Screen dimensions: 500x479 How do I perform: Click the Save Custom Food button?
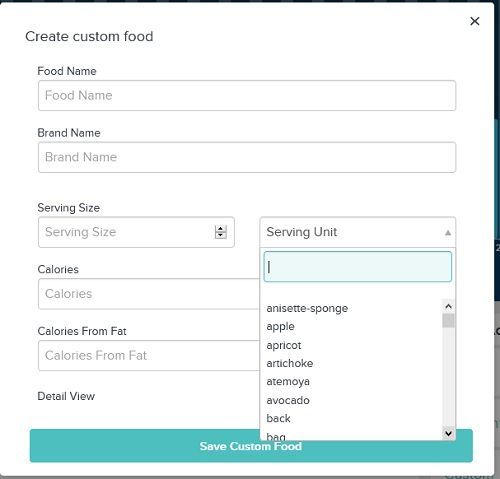[x=251, y=446]
